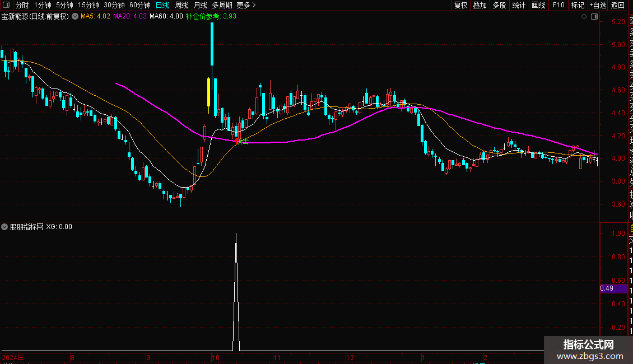Expand the 股朋指标网 indicator dropdown icon
The image size is (633, 364).
pos(4,227)
